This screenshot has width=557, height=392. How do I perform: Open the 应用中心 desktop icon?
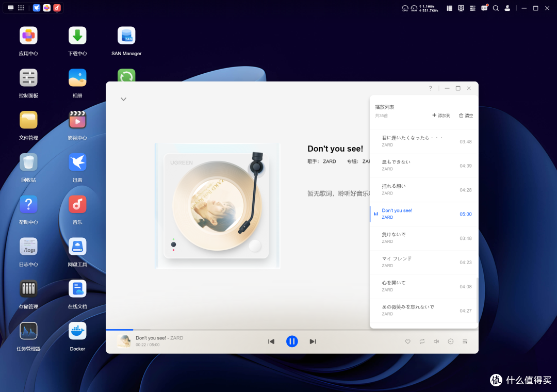pyautogui.click(x=28, y=36)
